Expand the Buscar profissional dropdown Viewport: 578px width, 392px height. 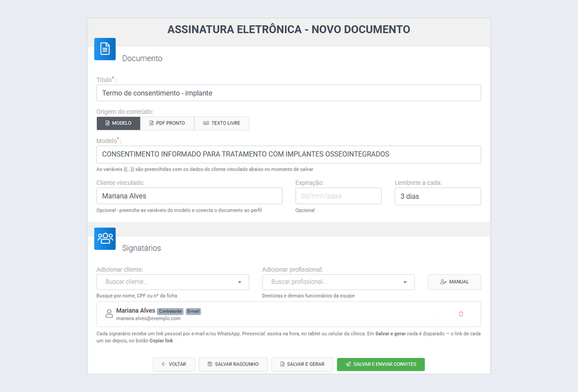(x=338, y=282)
